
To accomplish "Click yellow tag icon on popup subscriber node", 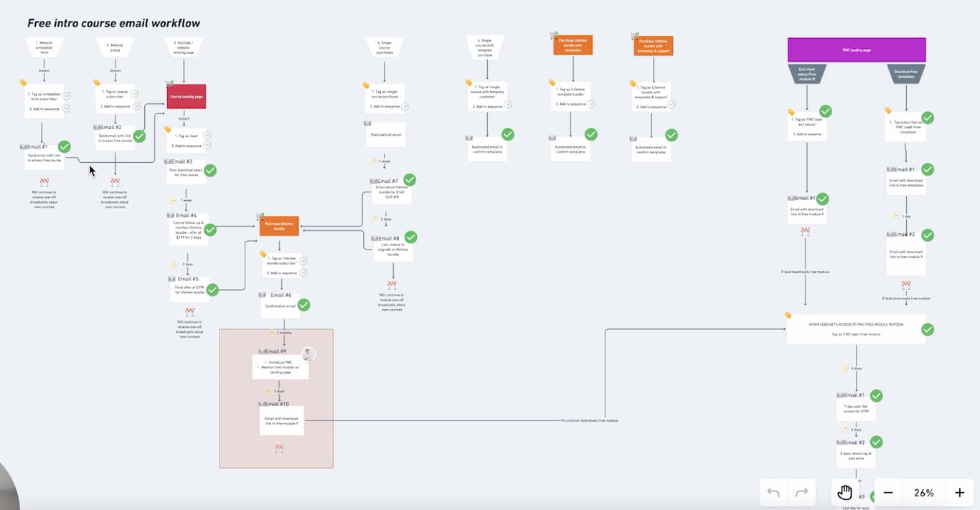I will coord(97,82).
